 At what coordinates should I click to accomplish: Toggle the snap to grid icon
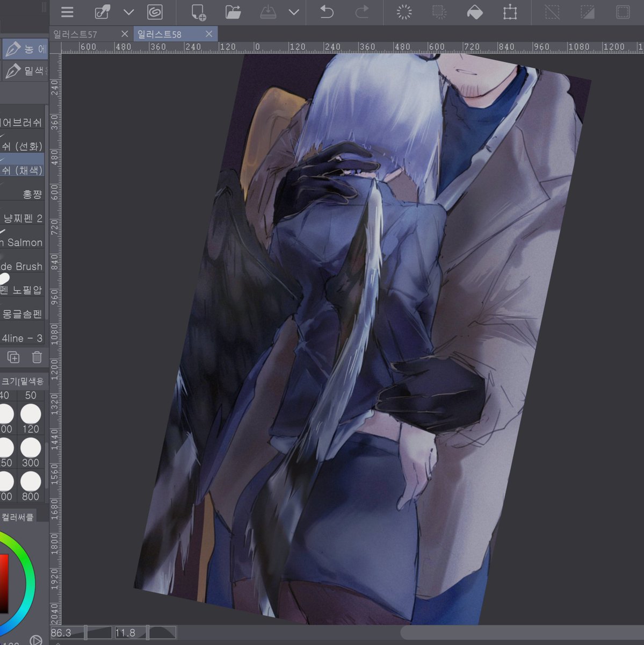click(623, 12)
